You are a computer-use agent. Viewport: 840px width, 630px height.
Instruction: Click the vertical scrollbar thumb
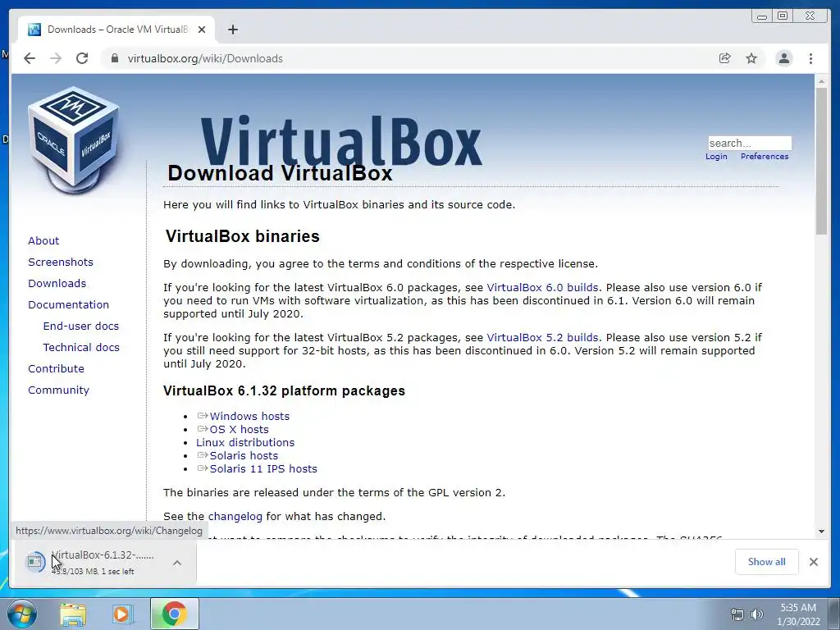click(821, 161)
